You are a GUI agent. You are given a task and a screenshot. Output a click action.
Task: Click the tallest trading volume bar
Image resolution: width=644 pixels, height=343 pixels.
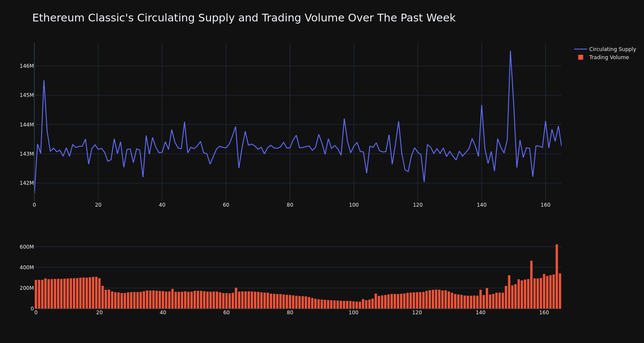tap(557, 277)
